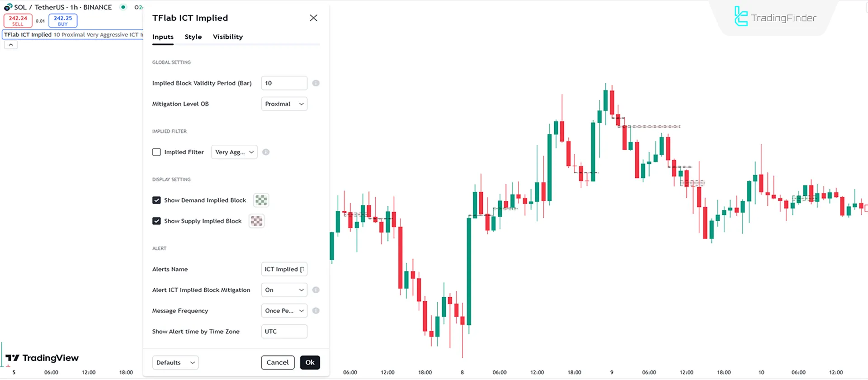Switch to the Visibility tab
Image resolution: width=868 pixels, height=380 pixels.
227,37
